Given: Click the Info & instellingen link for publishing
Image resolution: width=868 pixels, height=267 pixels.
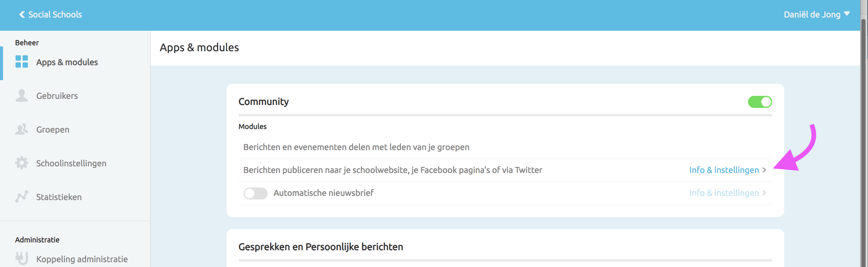Looking at the screenshot, I should click(724, 170).
